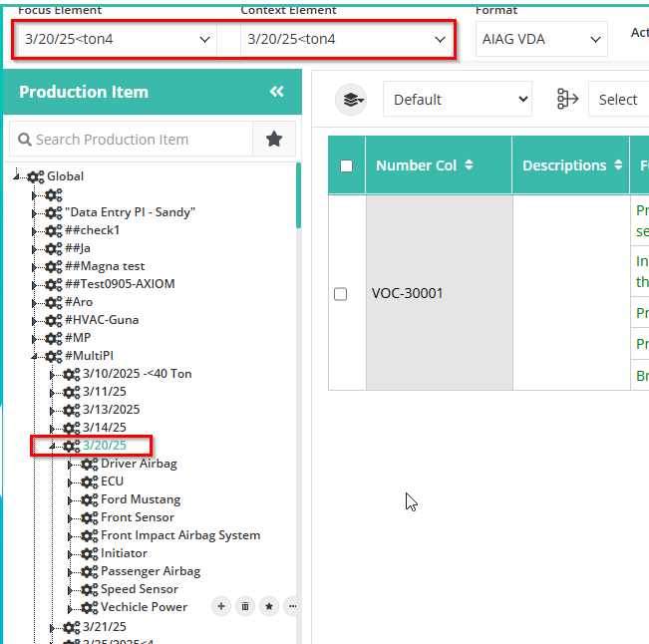
Task: Open Format AIAG VDA dropdown
Action: (541, 39)
